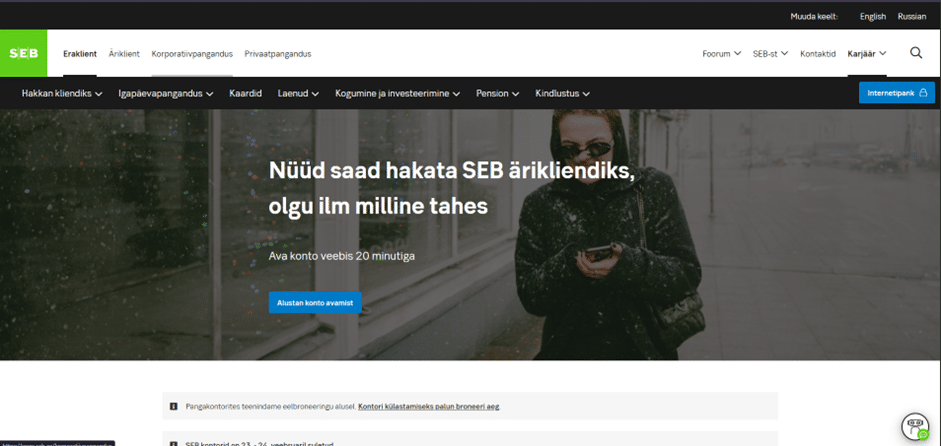Expand the Hakkan kliendiks menu
The image size is (941, 446).
pos(62,94)
